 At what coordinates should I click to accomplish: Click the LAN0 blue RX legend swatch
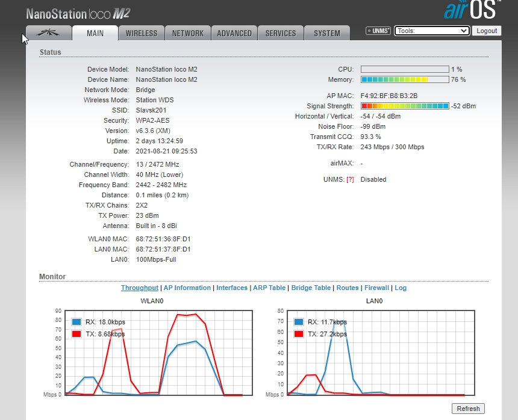point(299,322)
